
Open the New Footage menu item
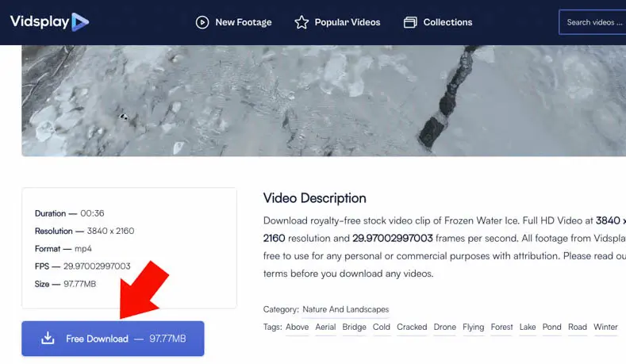pyautogui.click(x=233, y=22)
